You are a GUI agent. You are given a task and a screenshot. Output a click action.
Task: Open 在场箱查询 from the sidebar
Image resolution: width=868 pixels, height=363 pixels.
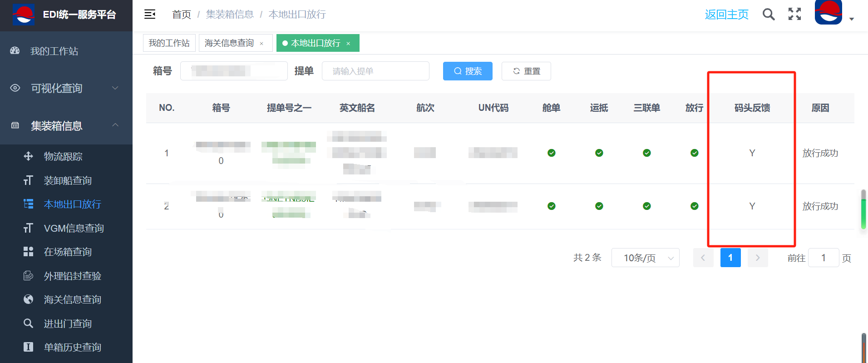(68, 252)
